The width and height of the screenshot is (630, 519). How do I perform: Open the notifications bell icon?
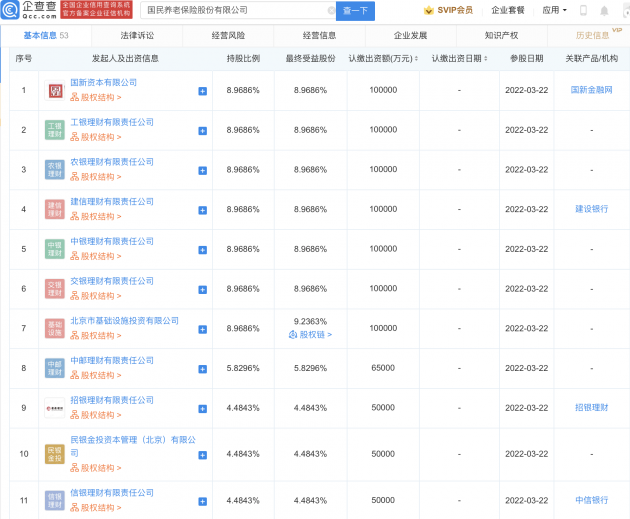click(x=604, y=11)
